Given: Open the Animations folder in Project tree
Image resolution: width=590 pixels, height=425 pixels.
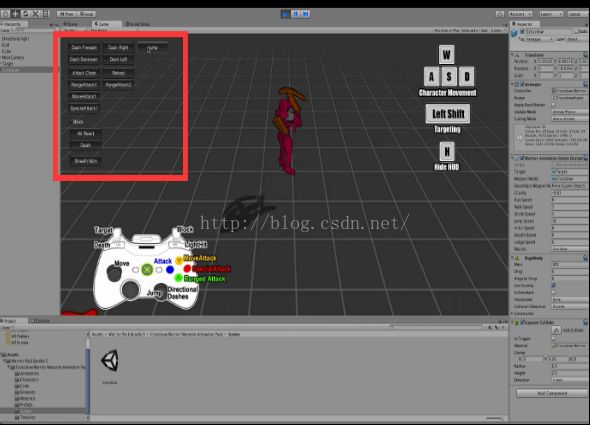Looking at the screenshot, I should [27, 373].
